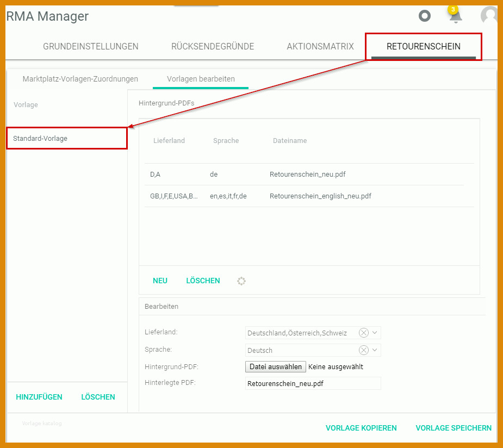
Task: Click the GB,I,F,E,USA,B... Lieferland cell
Action: tap(174, 196)
